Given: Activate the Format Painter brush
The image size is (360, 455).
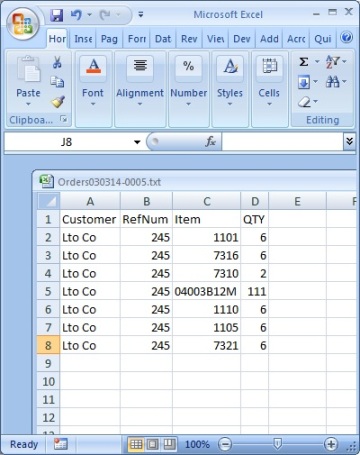Looking at the screenshot, I should pos(58,102).
